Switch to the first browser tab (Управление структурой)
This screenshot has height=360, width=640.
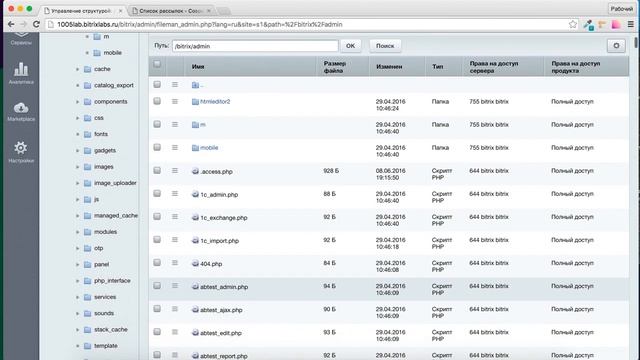point(82,11)
